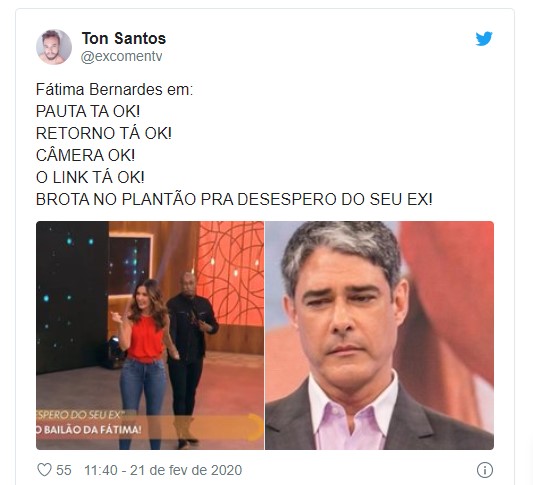This screenshot has width=533, height=485.
Task: Click the 'ESPERO DO SEU EX' caption strip
Action: [81, 415]
